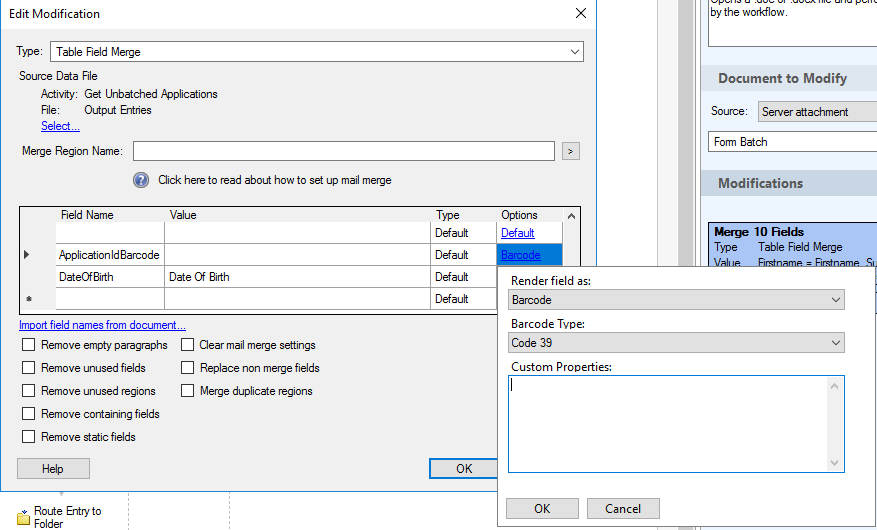This screenshot has width=877, height=530.
Task: Tick the Remove static fields checkbox
Action: click(29, 437)
